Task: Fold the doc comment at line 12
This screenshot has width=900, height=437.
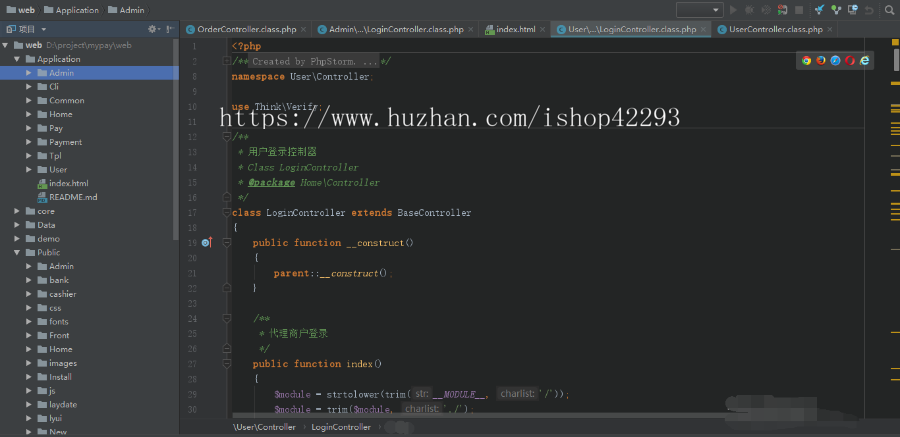Action: [227, 137]
